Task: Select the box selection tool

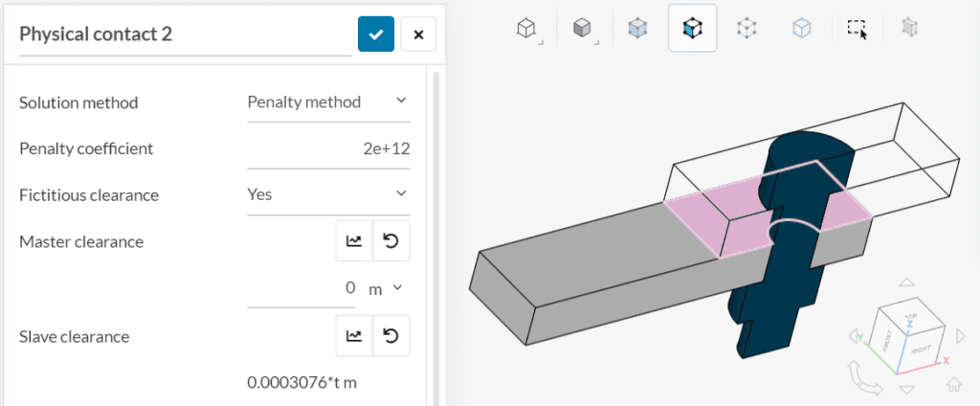Action: point(857,29)
